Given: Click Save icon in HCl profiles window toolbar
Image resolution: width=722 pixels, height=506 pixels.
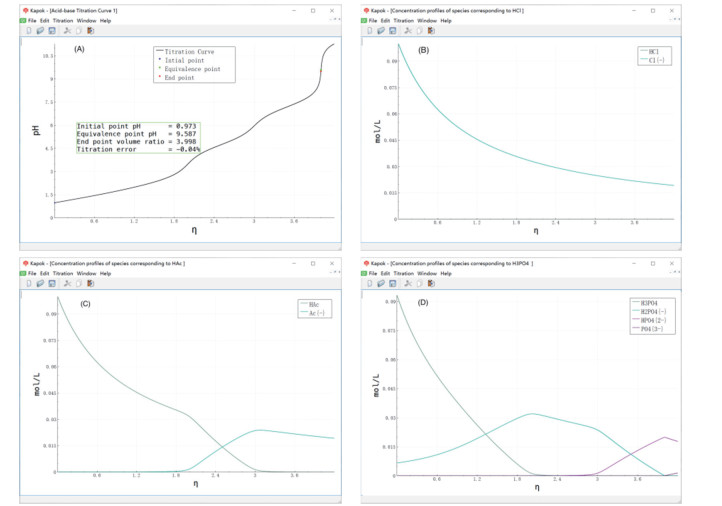Looking at the screenshot, I should coord(392,30).
